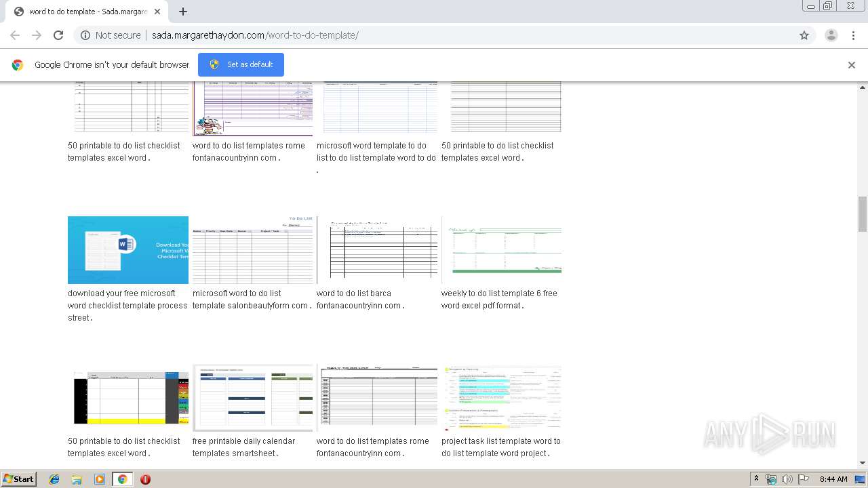Select Chrome in the taskbar
The height and width of the screenshot is (488, 868).
(x=122, y=479)
